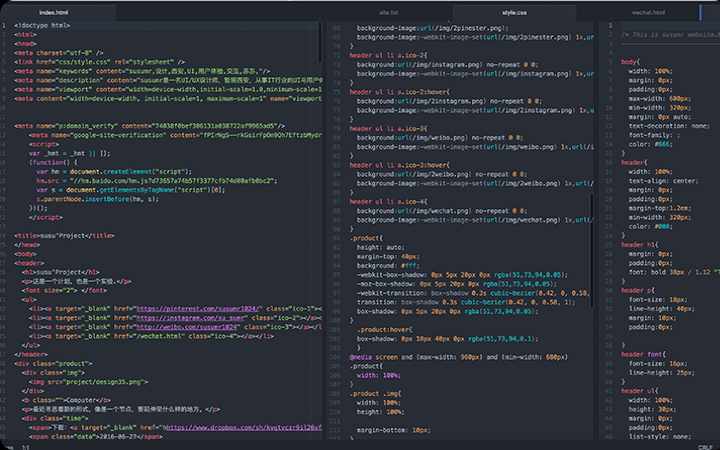Place cursor on the <!doctype html> line
720x450 pixels.
point(43,24)
